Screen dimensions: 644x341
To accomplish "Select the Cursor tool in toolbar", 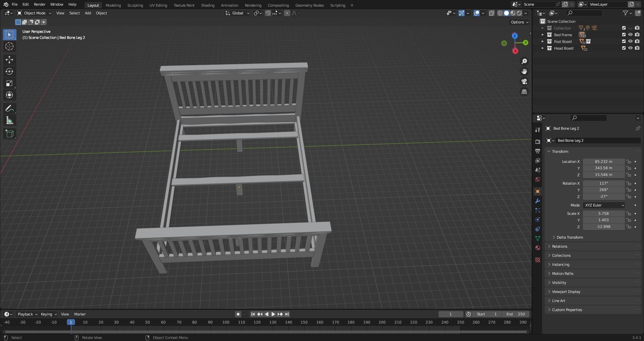I will coord(9,46).
